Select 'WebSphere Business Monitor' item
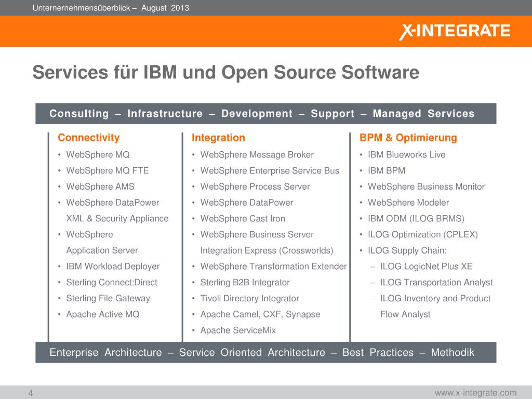This screenshot has width=532, height=399. click(x=426, y=187)
